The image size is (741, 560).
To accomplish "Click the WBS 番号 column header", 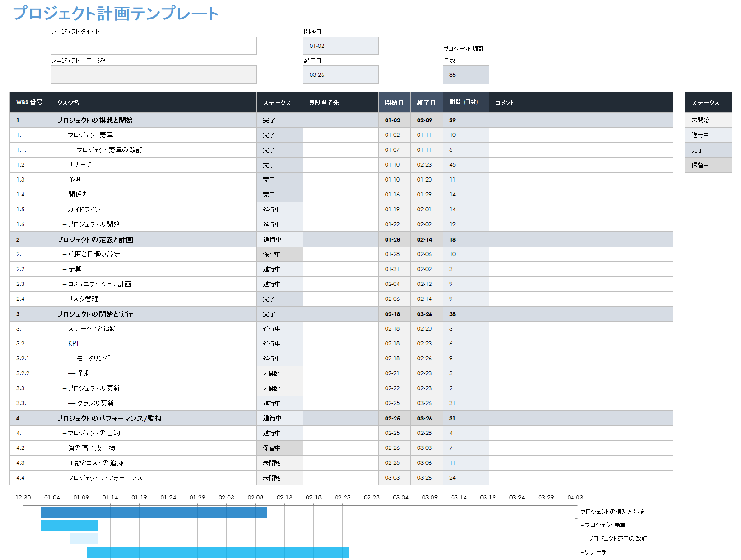I will click(x=30, y=103).
